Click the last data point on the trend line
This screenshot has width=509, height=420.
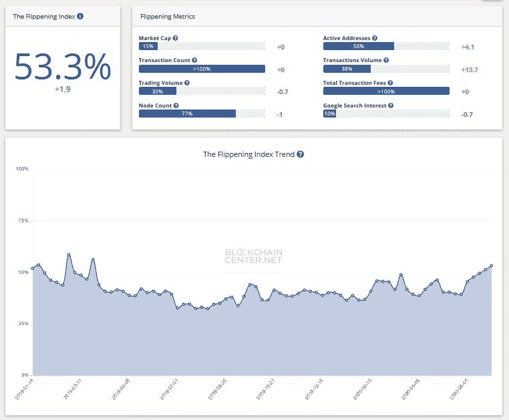492,266
